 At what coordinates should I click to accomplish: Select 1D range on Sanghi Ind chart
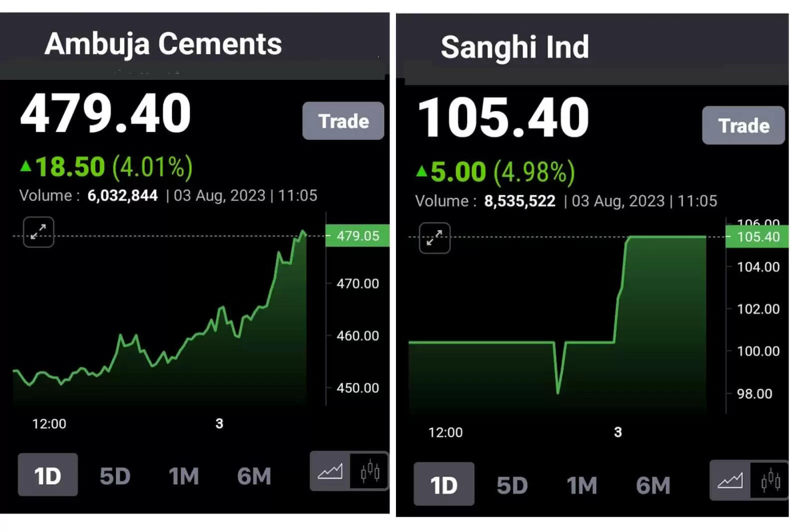click(444, 485)
